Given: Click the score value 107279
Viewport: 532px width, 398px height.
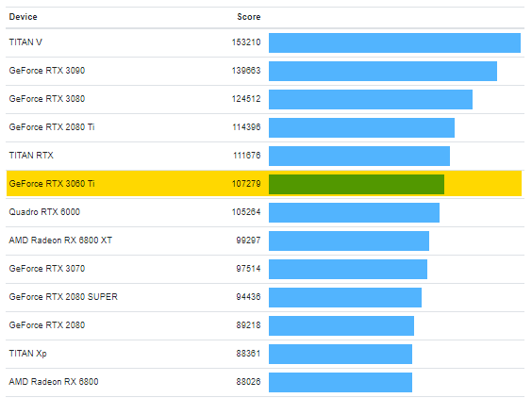Looking at the screenshot, I should click(x=246, y=184).
